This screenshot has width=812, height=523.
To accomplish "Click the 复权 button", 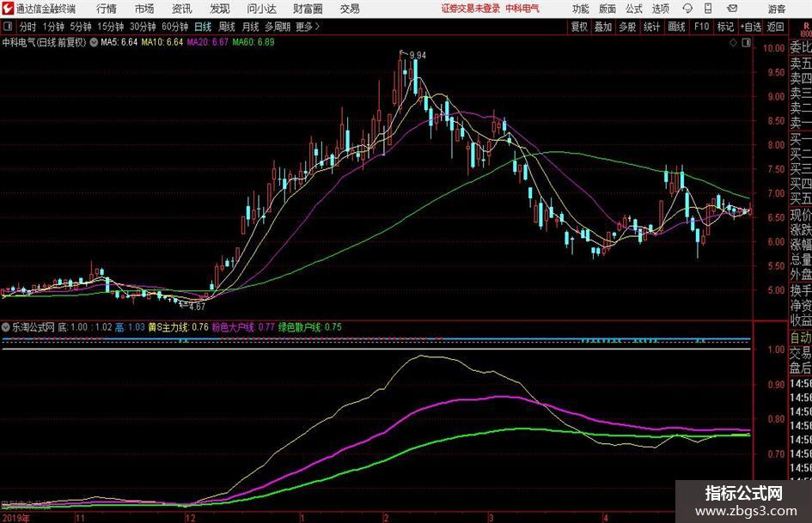I will pos(579,27).
